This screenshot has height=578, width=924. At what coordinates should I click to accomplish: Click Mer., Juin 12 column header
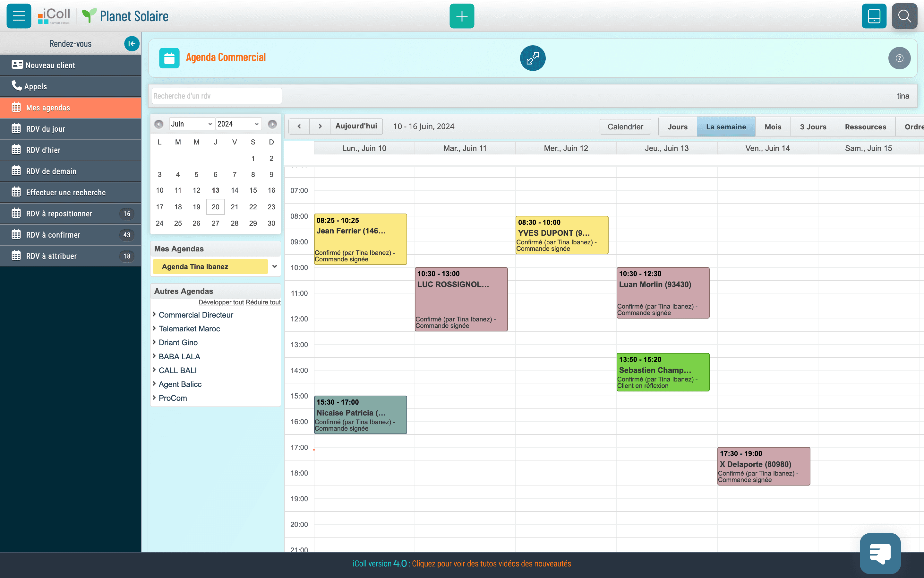(566, 148)
